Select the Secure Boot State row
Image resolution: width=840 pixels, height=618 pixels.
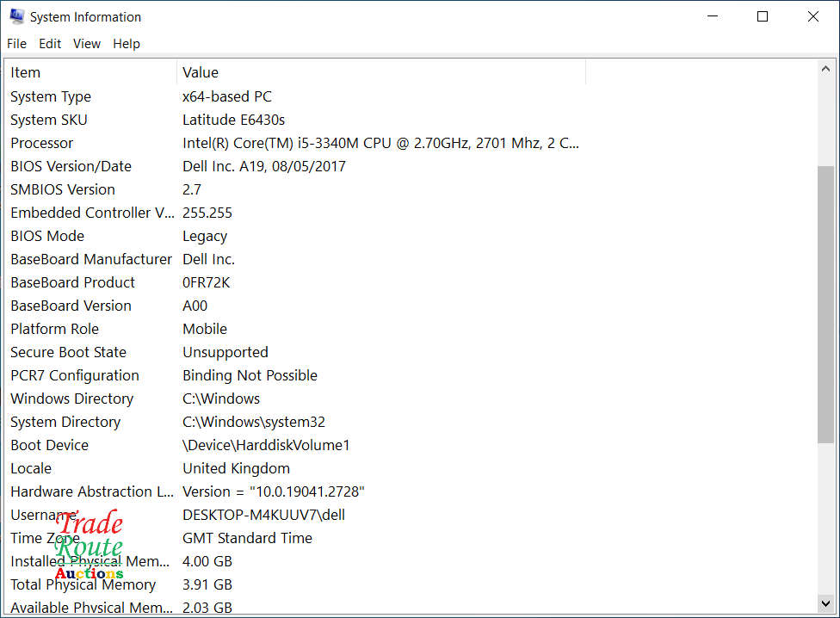point(68,352)
